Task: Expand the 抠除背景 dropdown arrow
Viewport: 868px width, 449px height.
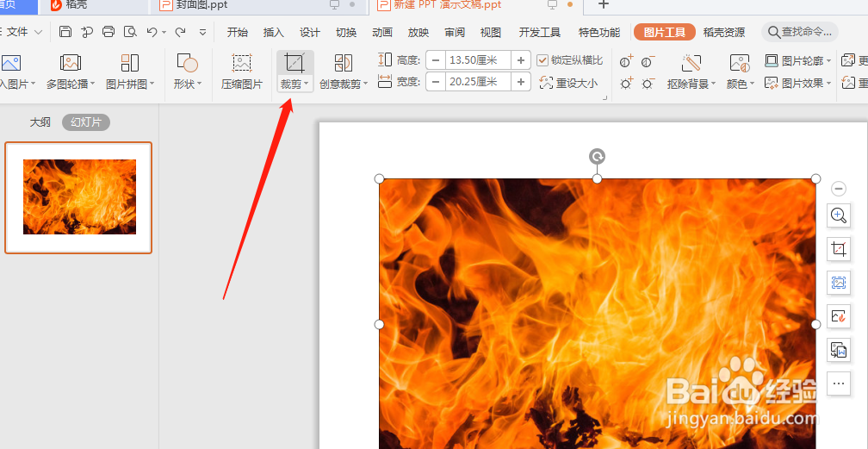Action: (714, 84)
